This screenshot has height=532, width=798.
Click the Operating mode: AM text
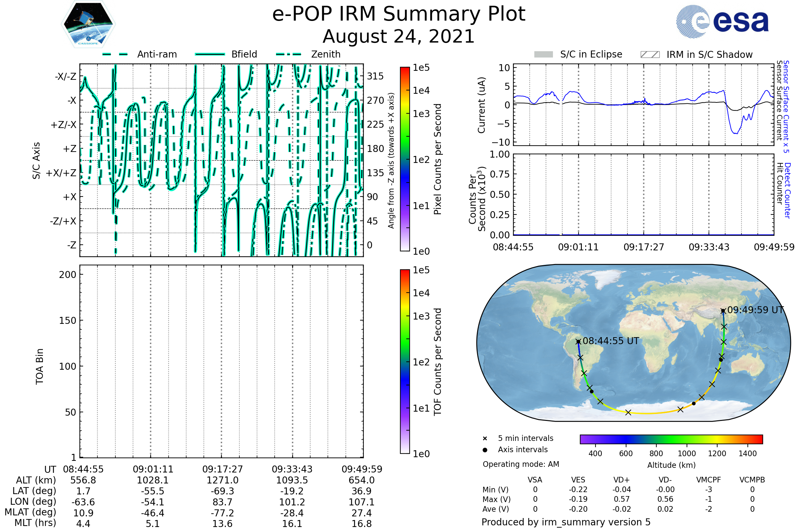pos(521,464)
